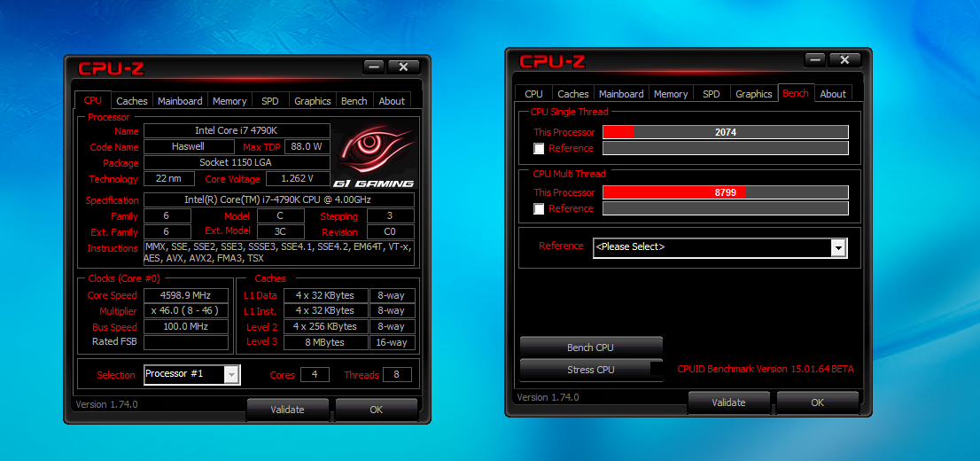Click OK in the left CPU-Z window
980x461 pixels.
377,410
